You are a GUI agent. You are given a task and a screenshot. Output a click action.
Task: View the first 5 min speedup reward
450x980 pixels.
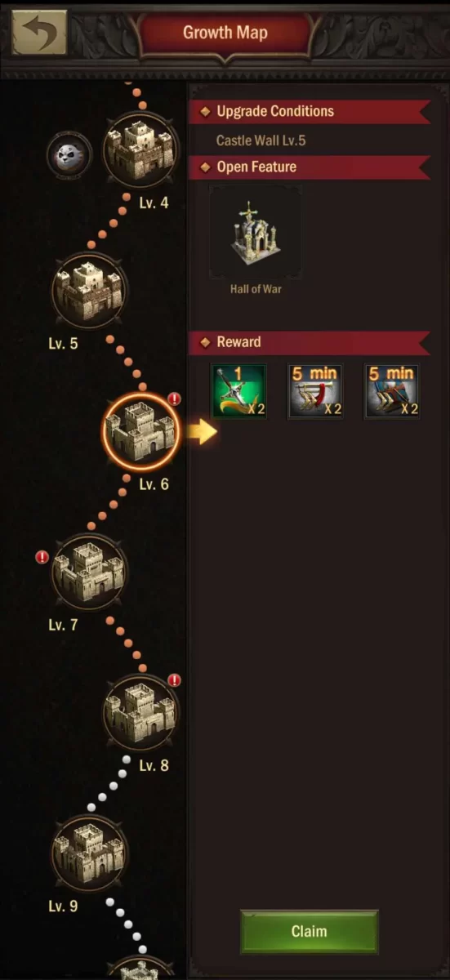point(315,391)
